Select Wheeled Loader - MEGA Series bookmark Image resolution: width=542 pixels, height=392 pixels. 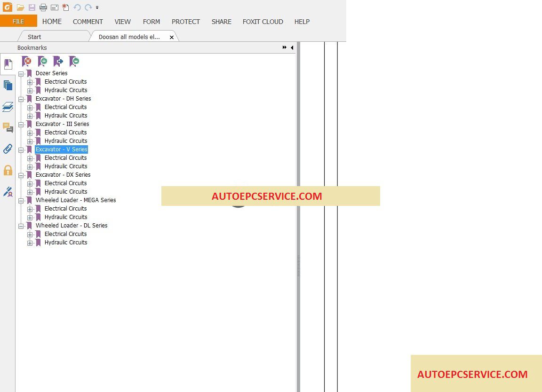(x=76, y=200)
